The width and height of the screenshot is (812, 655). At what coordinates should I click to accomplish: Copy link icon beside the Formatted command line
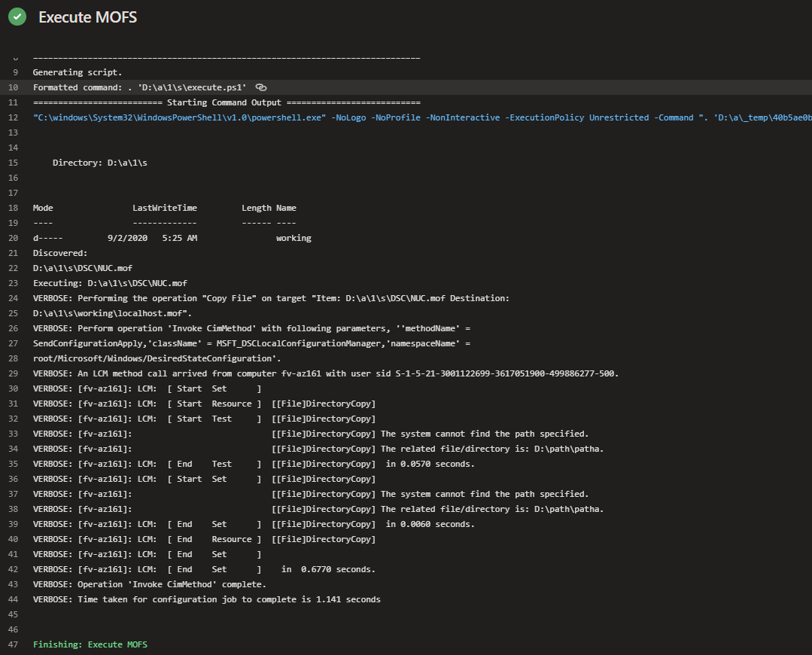point(261,87)
